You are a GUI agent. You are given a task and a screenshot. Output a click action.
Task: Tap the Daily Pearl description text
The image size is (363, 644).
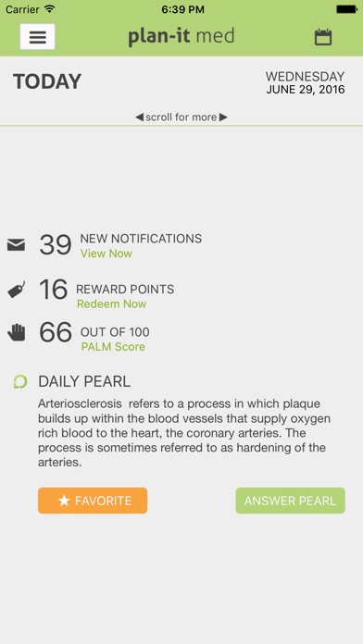(x=184, y=433)
